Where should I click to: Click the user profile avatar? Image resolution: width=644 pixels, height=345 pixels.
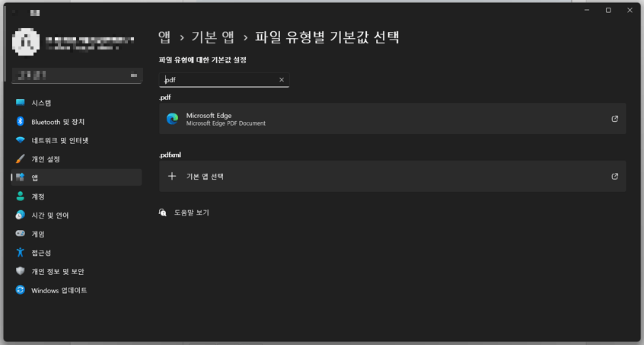pyautogui.click(x=27, y=41)
